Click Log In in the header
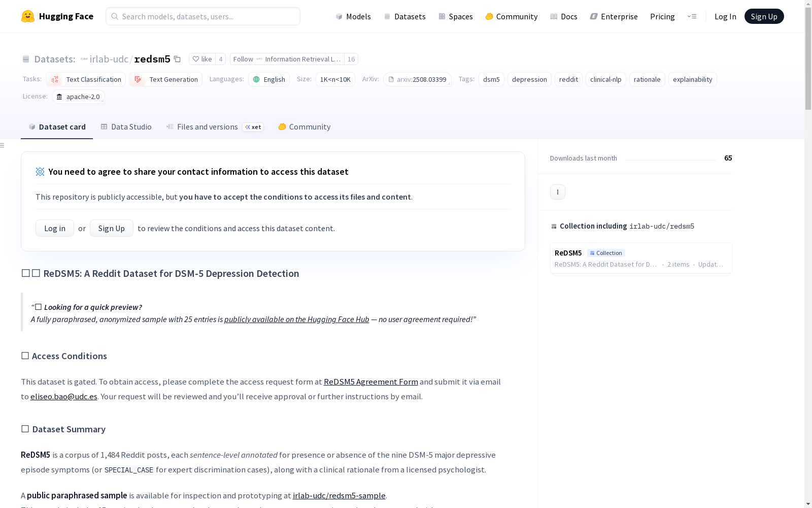The image size is (812, 508). coord(725,16)
